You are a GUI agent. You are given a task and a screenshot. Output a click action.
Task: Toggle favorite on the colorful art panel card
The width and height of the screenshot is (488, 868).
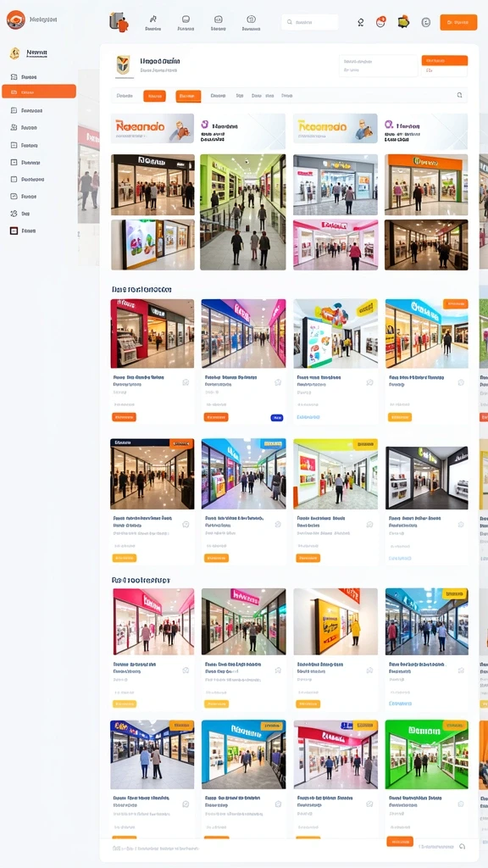369,382
